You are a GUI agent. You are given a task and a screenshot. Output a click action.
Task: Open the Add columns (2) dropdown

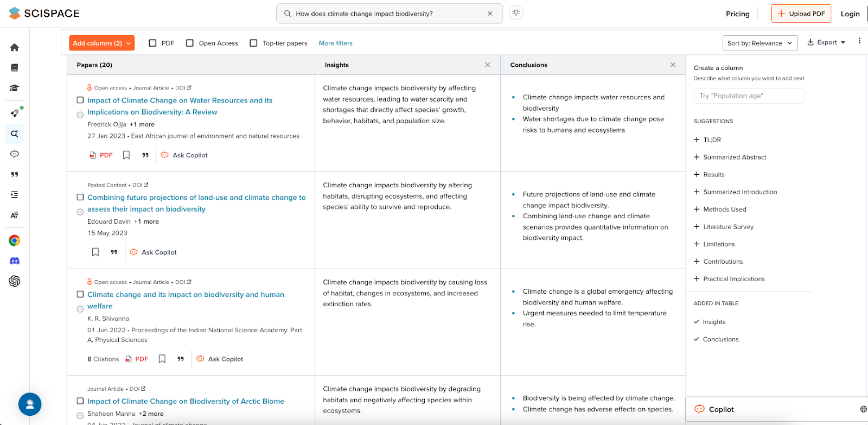click(101, 43)
